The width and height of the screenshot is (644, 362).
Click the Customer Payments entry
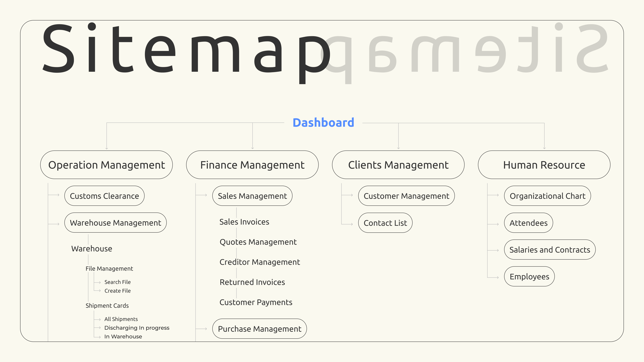[x=256, y=302]
